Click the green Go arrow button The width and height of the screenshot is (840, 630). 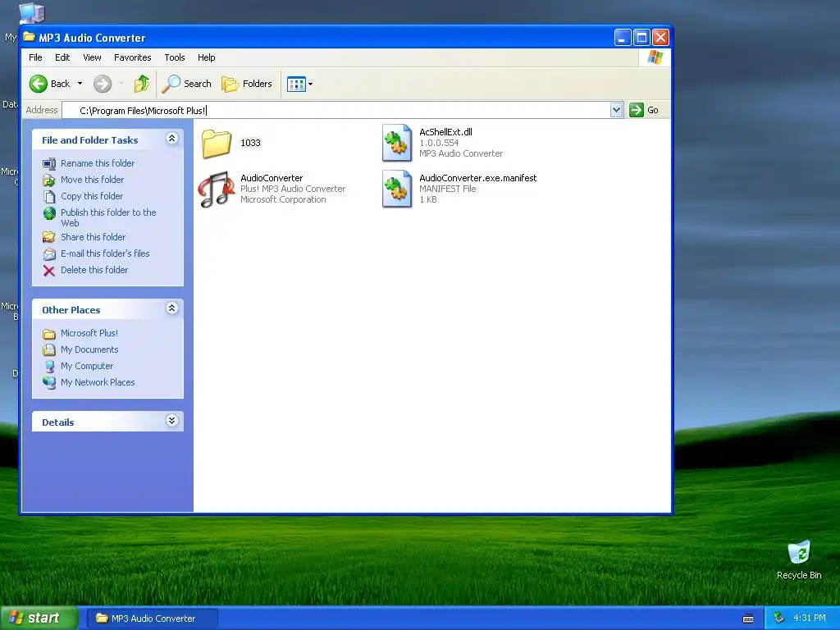tap(637, 111)
